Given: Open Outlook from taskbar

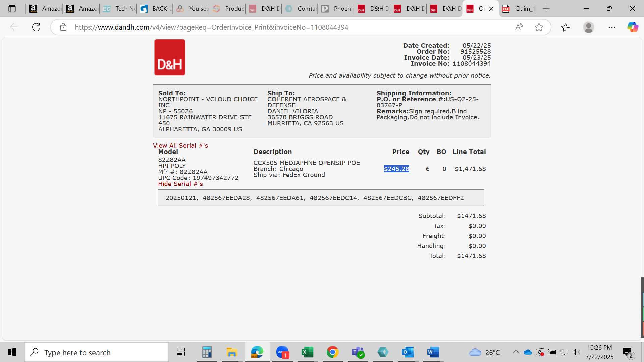Looking at the screenshot, I should [x=408, y=352].
